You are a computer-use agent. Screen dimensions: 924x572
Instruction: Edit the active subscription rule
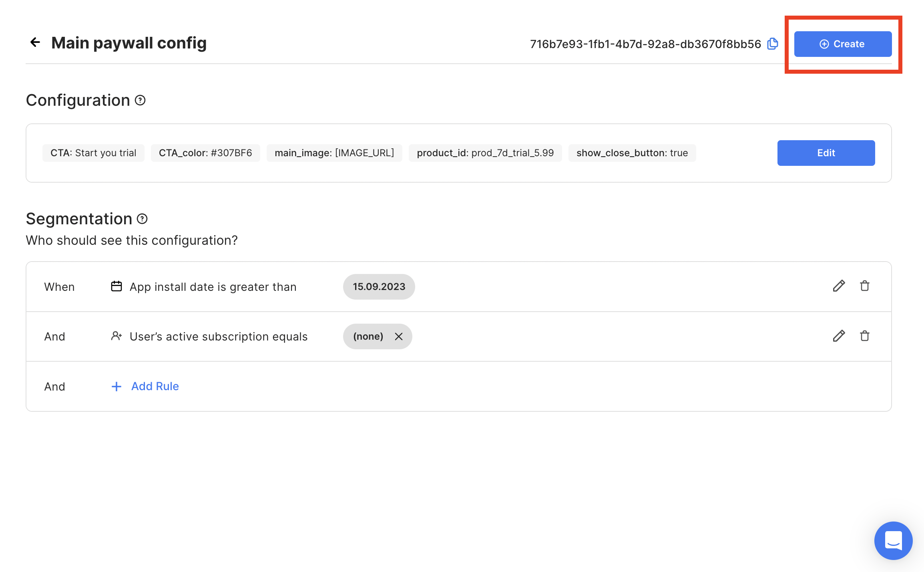pos(839,336)
